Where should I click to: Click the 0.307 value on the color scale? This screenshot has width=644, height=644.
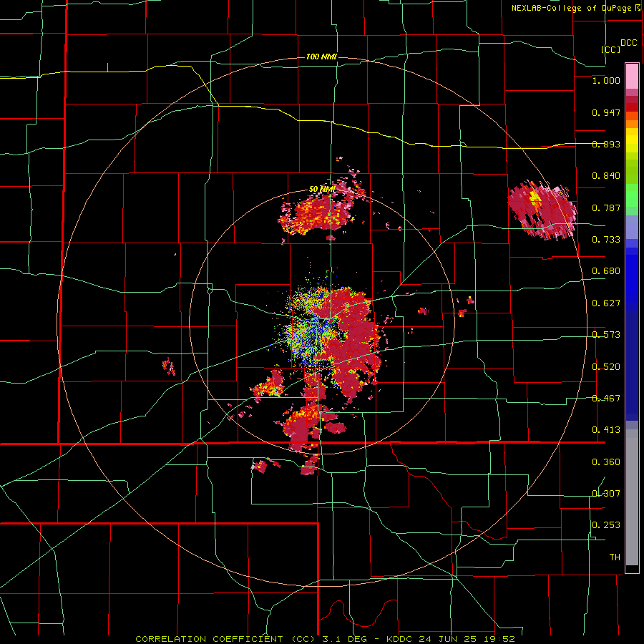tap(606, 494)
